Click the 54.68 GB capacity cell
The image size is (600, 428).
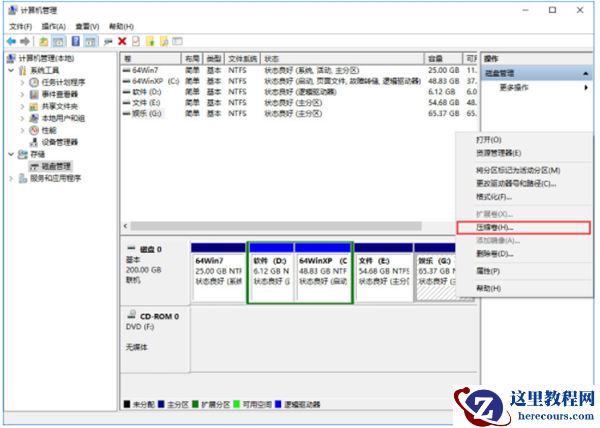[x=443, y=103]
